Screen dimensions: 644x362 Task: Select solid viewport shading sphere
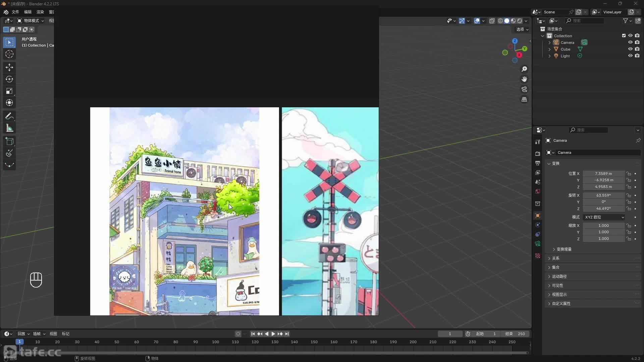(507, 21)
